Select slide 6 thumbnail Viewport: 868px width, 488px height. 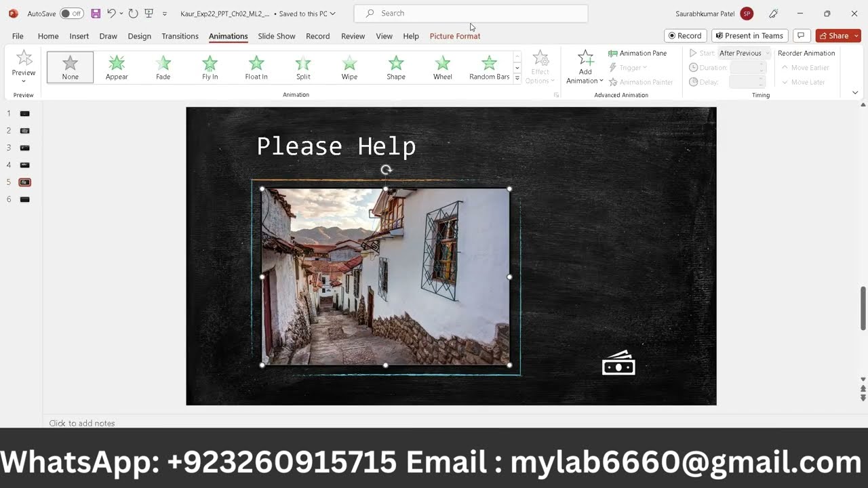(x=25, y=199)
